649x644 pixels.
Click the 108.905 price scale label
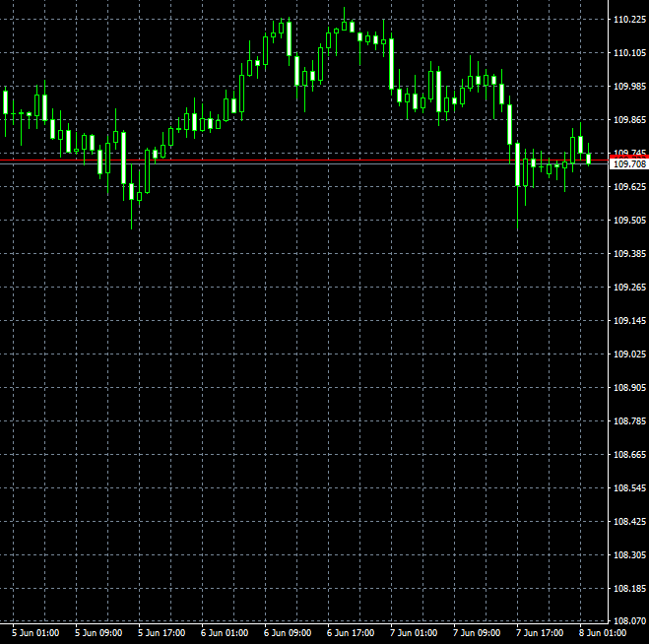tap(629, 388)
